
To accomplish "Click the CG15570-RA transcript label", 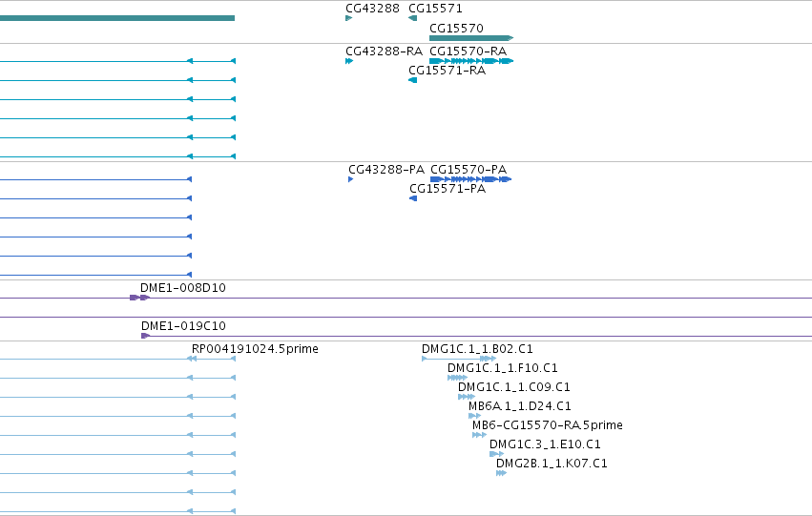I will pyautogui.click(x=468, y=52).
